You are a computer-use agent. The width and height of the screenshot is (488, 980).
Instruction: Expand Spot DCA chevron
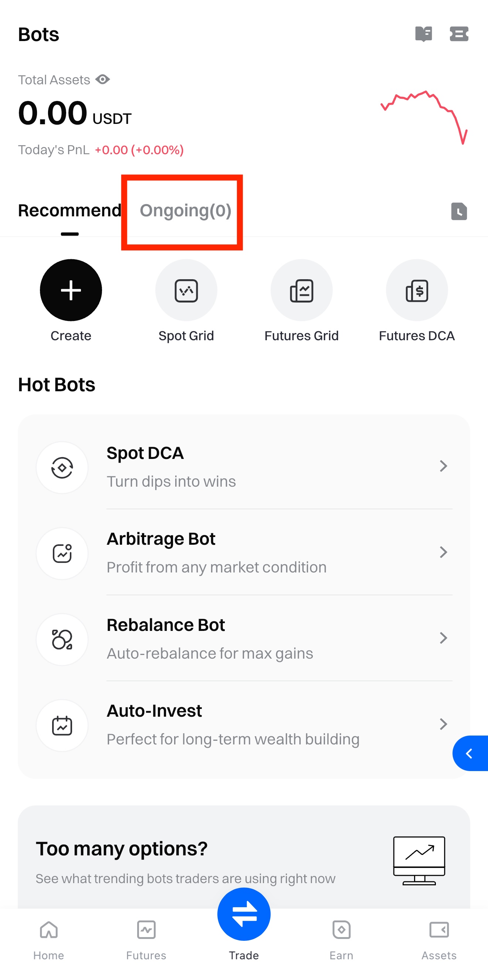click(443, 466)
